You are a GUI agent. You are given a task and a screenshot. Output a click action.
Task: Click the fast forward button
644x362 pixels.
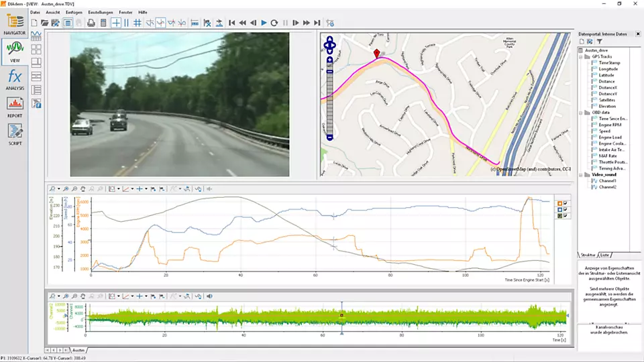pos(307,23)
